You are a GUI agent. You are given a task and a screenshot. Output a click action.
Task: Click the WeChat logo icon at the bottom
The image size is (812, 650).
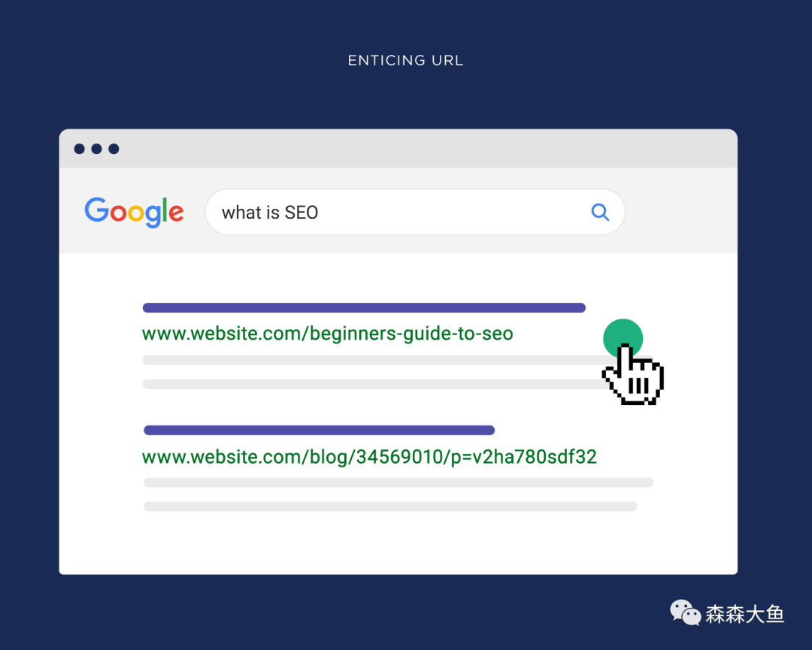tap(685, 613)
